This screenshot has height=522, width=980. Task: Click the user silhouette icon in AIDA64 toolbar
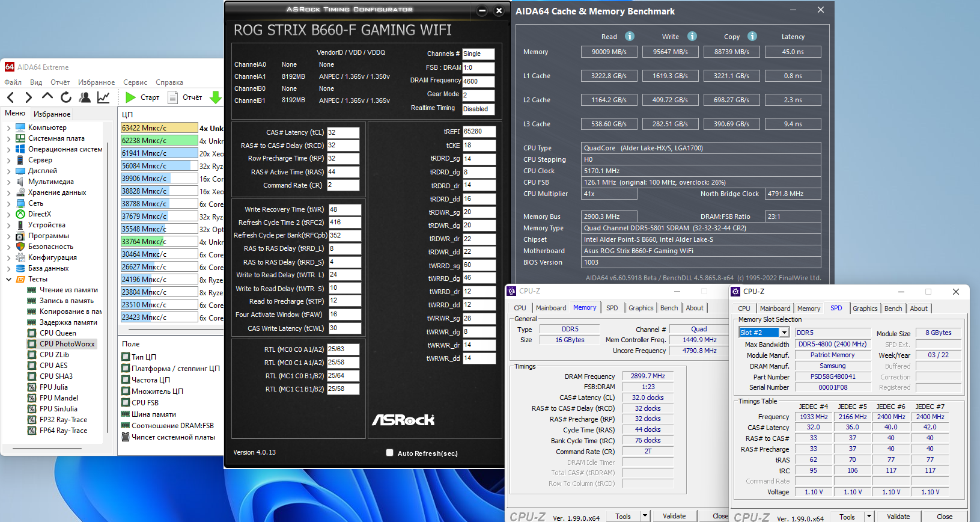click(85, 97)
